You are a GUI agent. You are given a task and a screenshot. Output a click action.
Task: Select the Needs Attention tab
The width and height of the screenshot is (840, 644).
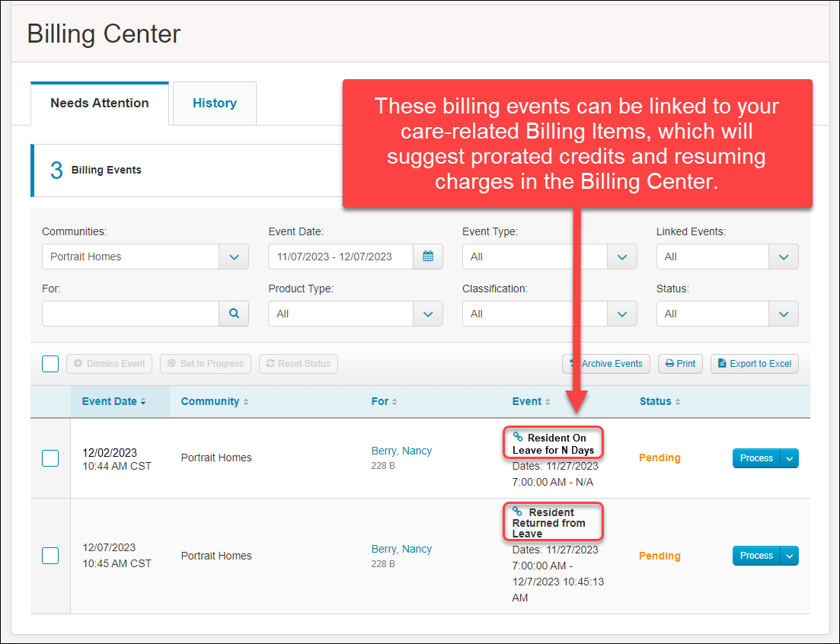coord(100,104)
